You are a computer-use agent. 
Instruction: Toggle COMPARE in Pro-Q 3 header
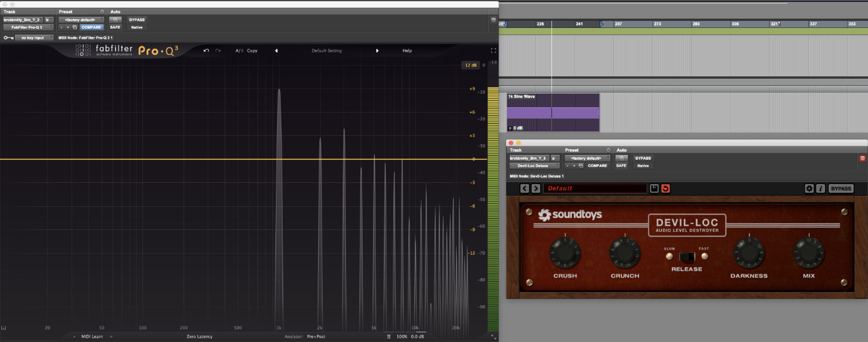pos(91,27)
